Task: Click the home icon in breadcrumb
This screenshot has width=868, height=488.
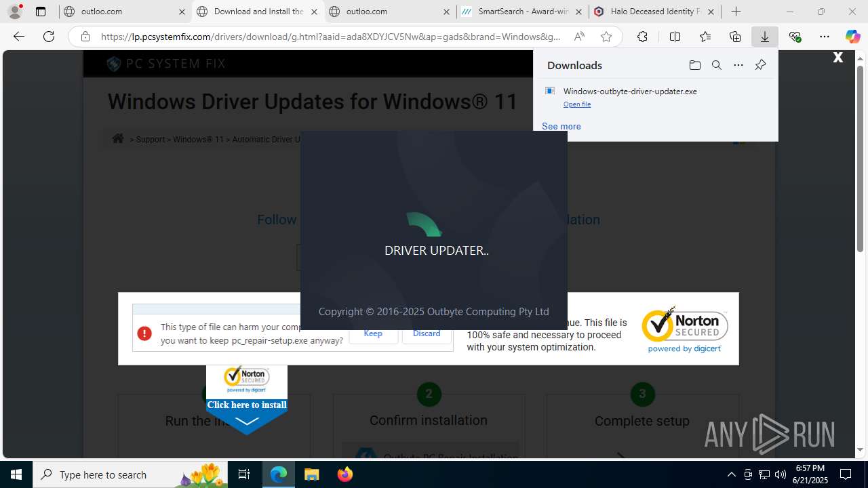Action: (118, 138)
